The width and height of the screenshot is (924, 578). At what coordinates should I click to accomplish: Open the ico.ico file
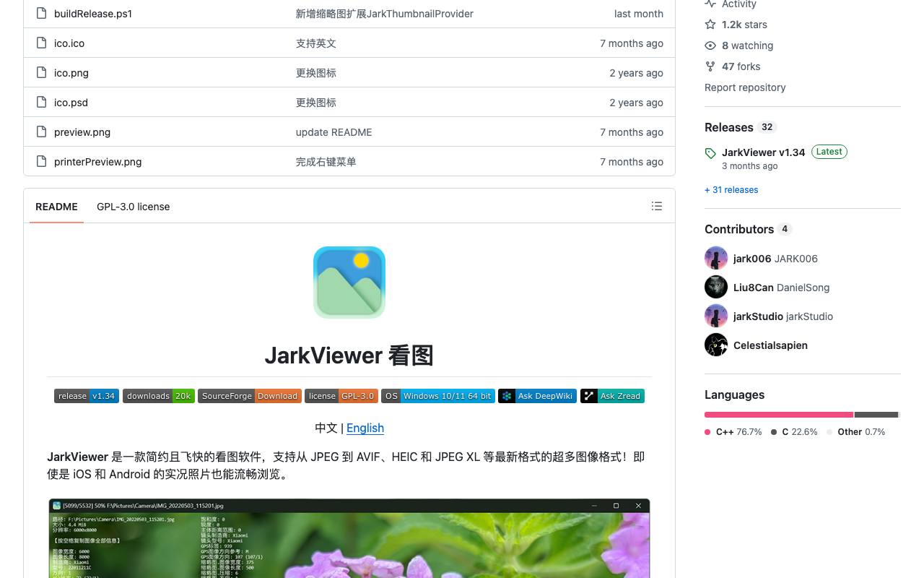[69, 43]
